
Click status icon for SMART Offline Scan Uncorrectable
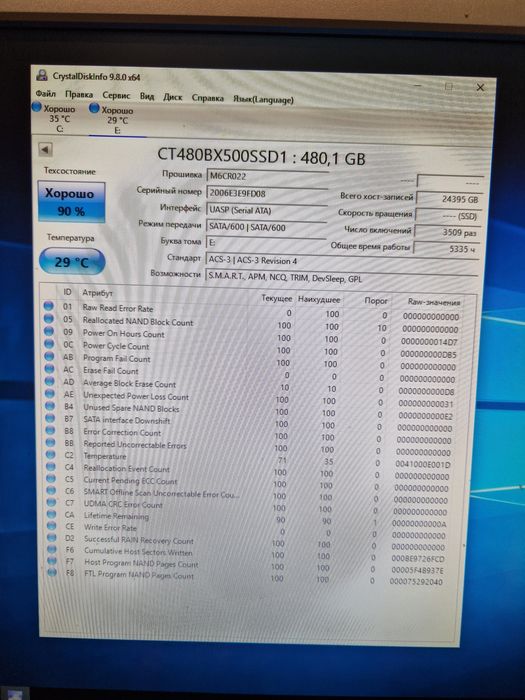click(52, 491)
